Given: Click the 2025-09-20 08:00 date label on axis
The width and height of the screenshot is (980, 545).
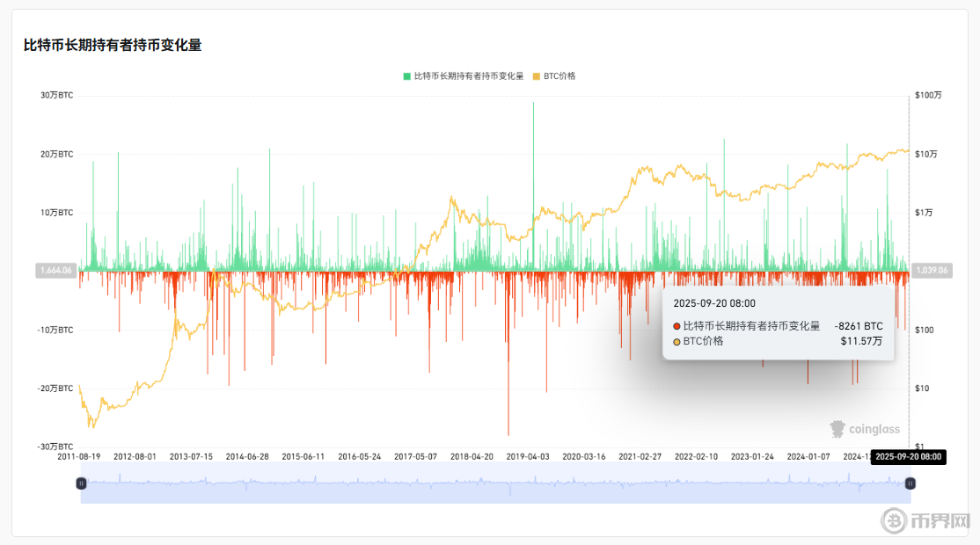Looking at the screenshot, I should [909, 457].
